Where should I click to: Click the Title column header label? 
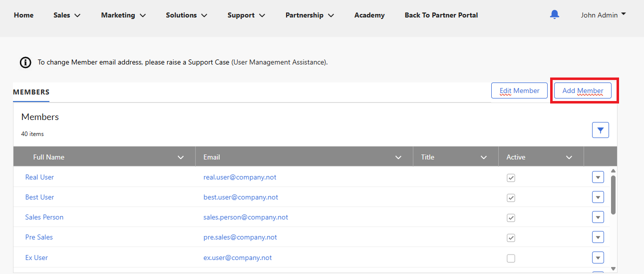click(427, 157)
